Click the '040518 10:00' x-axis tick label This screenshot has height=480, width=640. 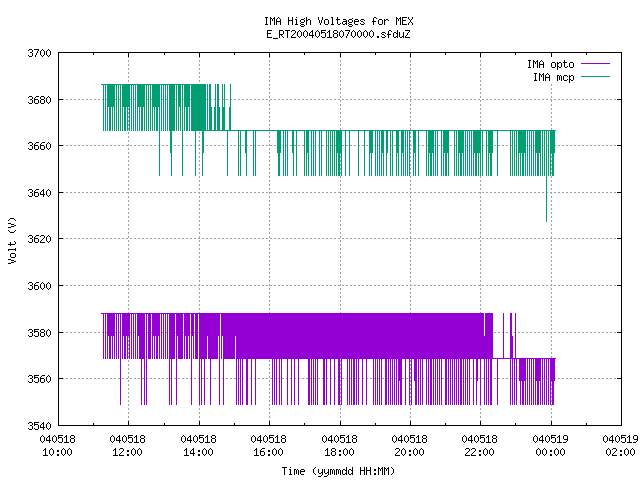pos(58,445)
